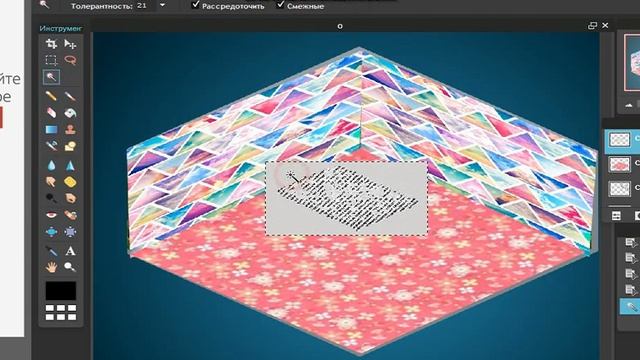Image resolution: width=640 pixels, height=360 pixels.
Task: Click the document title 'o'
Action: [x=340, y=26]
